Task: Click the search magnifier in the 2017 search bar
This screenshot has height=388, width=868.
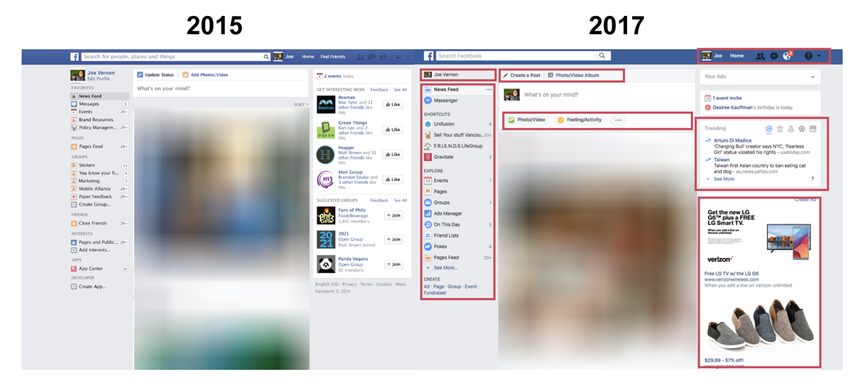Action: [x=602, y=56]
